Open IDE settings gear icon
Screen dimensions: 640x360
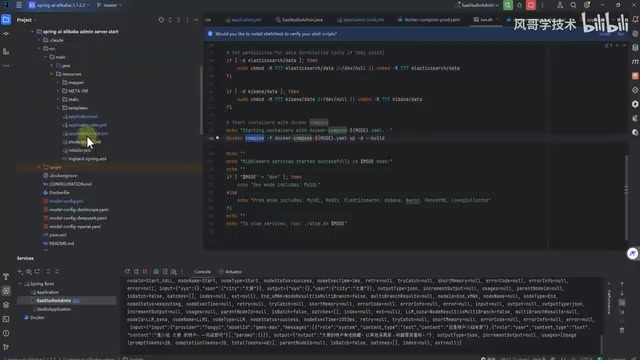point(587,5)
